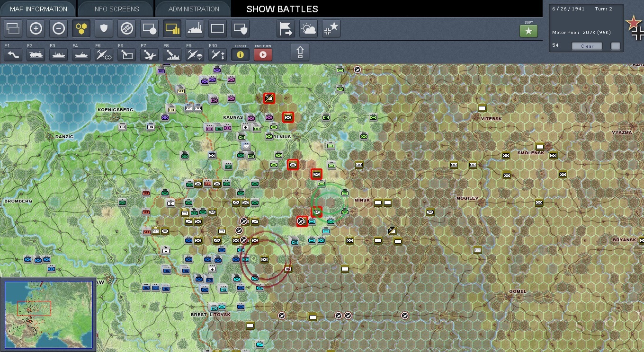
Task: Click the up-arrow toolbar collapse button
Action: [300, 52]
